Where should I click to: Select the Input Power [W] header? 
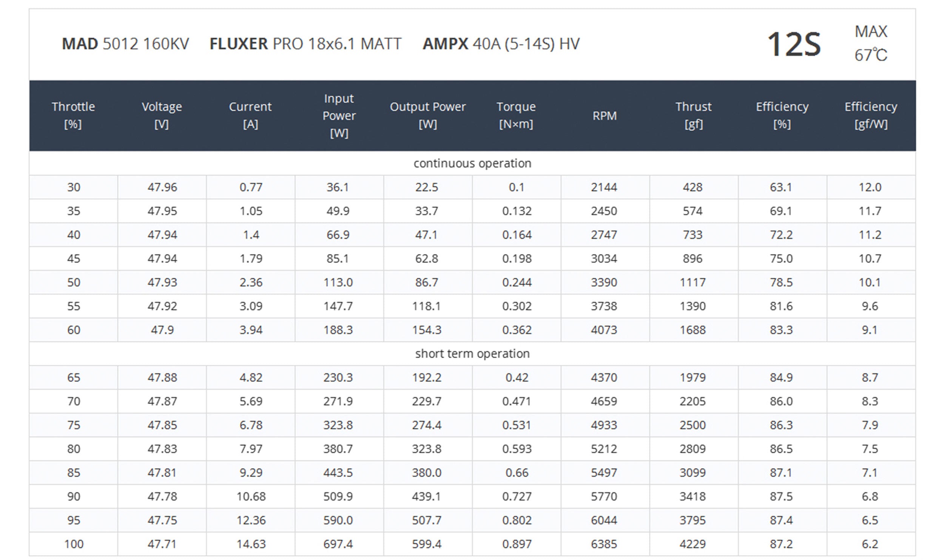point(339,115)
